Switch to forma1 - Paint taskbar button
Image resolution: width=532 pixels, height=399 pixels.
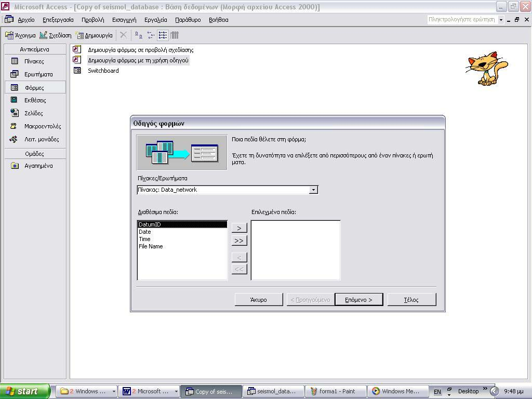coord(336,391)
